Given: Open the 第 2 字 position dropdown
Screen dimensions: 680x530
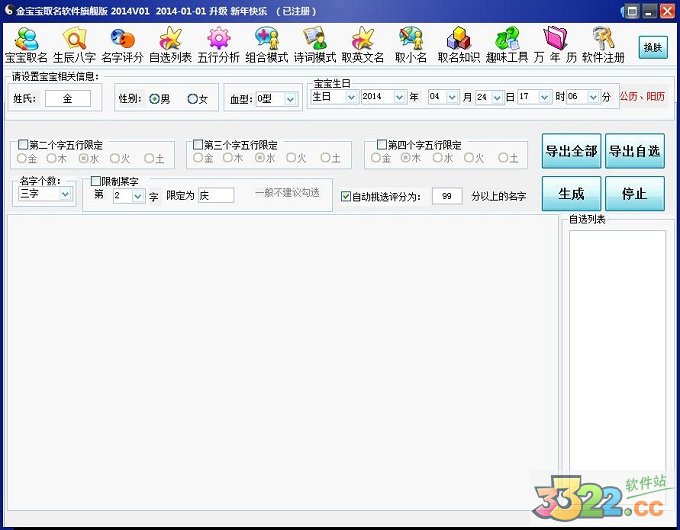Looking at the screenshot, I should 137,196.
